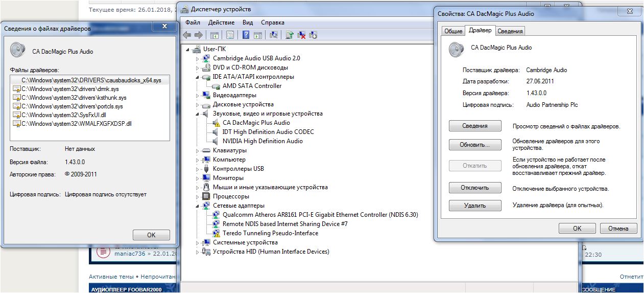Select CA DacMagic Plus Audio warning device
The width and height of the screenshot is (644, 293).
[256, 123]
